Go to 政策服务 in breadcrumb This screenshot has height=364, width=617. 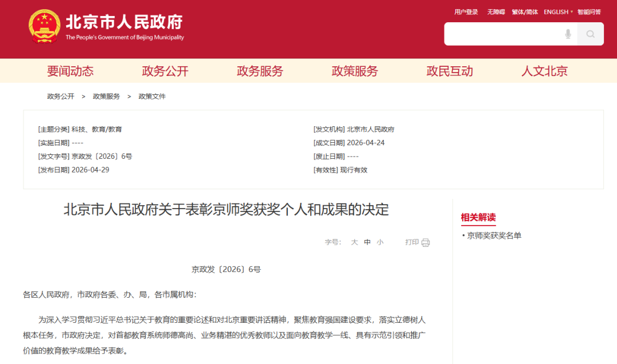tap(106, 97)
